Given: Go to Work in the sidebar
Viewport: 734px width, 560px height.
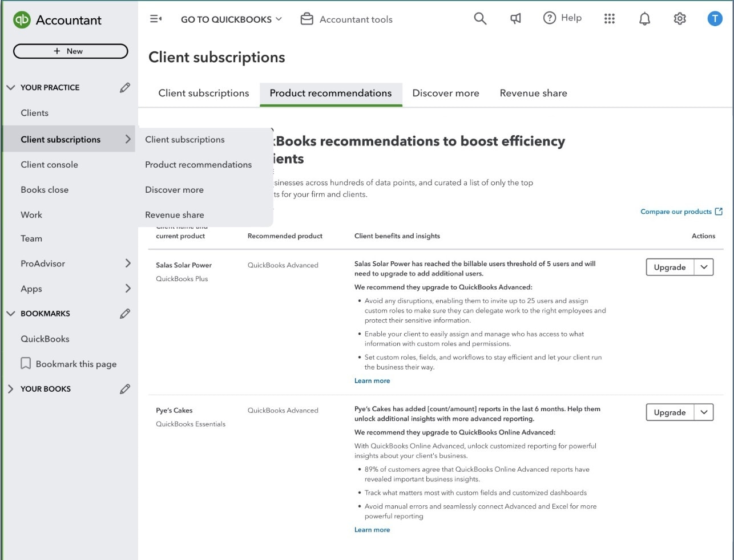Looking at the screenshot, I should click(x=31, y=215).
